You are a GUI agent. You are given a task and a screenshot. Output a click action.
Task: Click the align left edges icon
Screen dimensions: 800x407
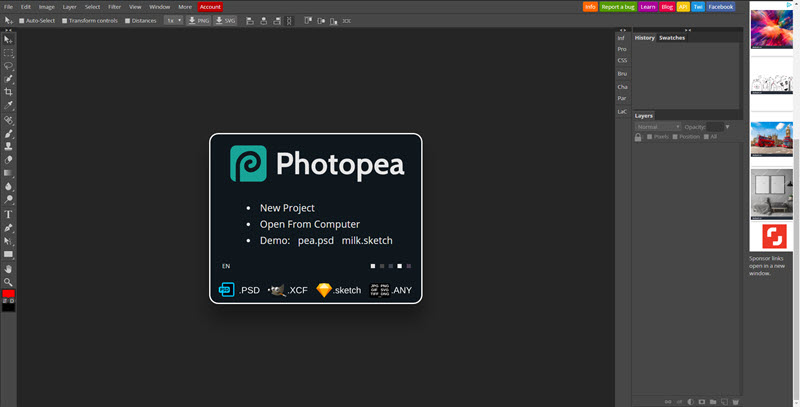250,21
